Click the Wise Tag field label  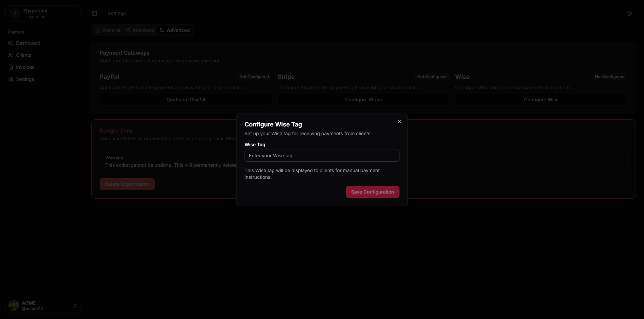point(255,145)
